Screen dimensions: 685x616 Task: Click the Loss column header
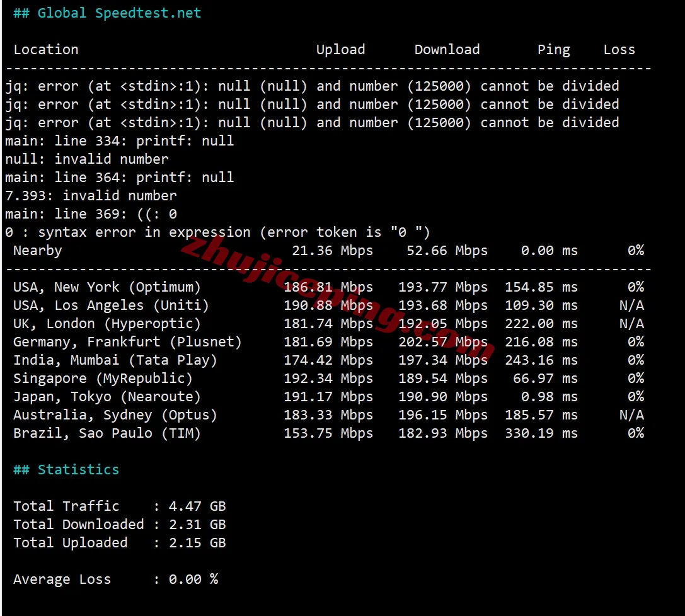[618, 49]
